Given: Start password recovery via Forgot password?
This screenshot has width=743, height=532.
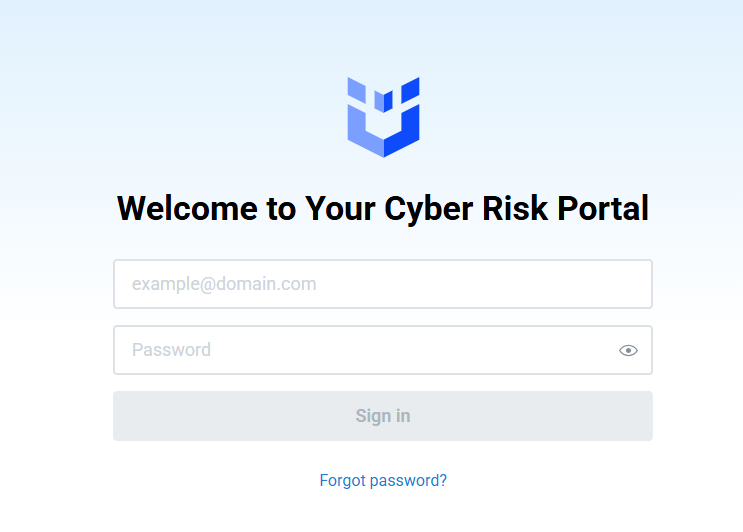Looking at the screenshot, I should point(383,480).
